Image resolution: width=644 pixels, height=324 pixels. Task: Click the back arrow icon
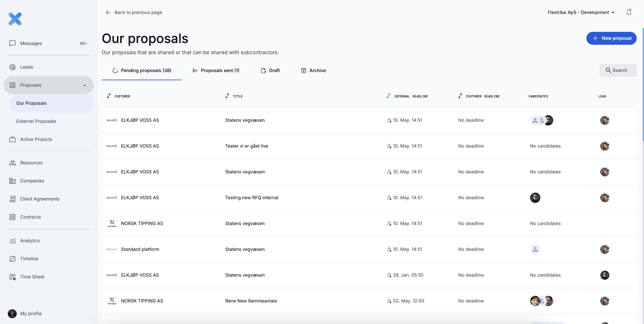click(x=108, y=12)
